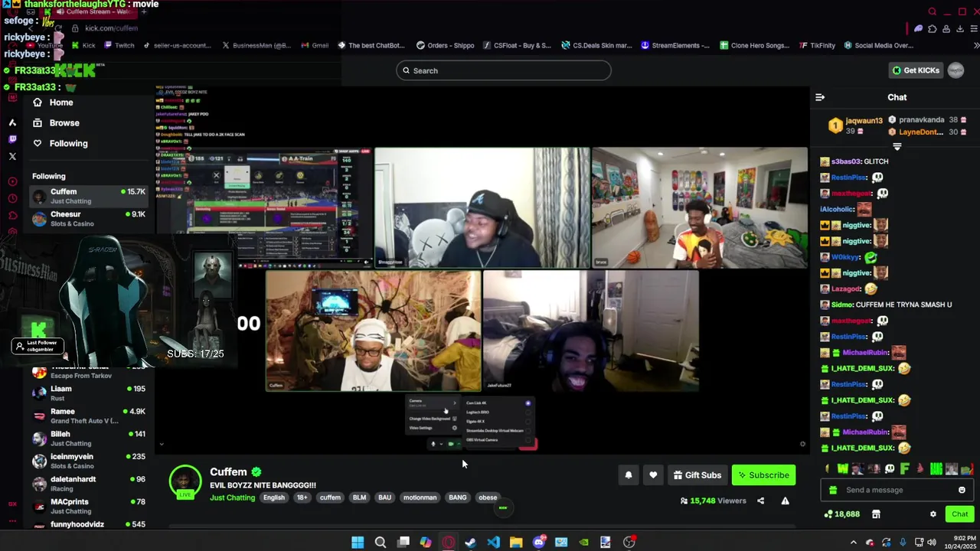Open Visual Studio Code from the taskbar
The width and height of the screenshot is (980, 551).
[493, 543]
